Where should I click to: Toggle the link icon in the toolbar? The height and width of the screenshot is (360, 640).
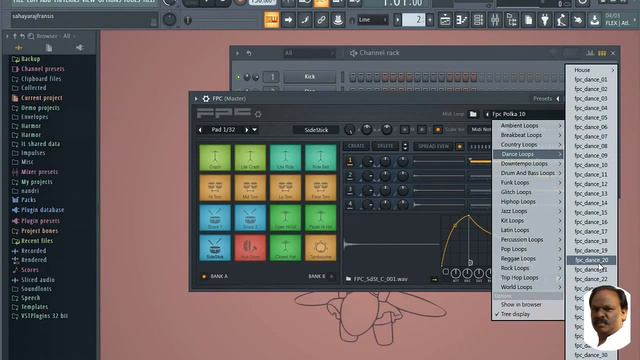coord(321,20)
